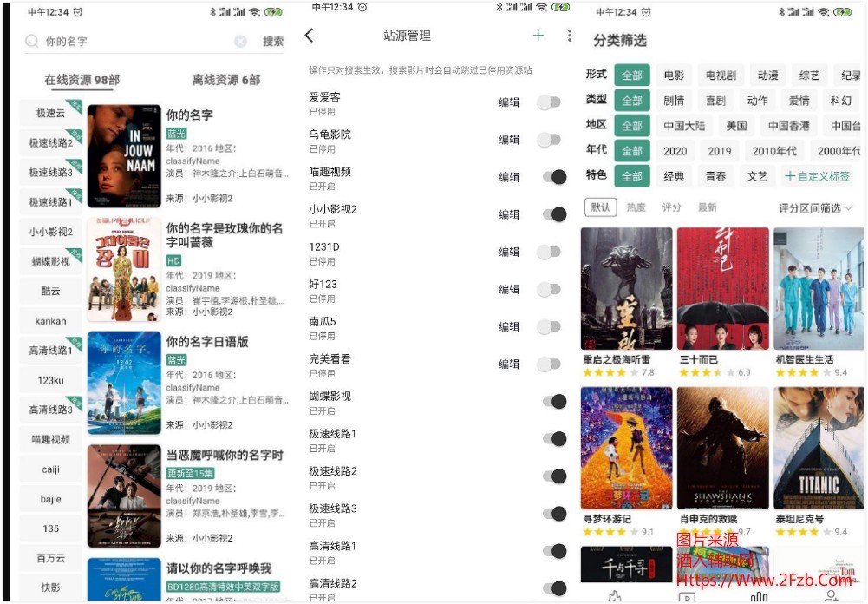Click the 搜索 button
The image size is (868, 604).
click(273, 41)
